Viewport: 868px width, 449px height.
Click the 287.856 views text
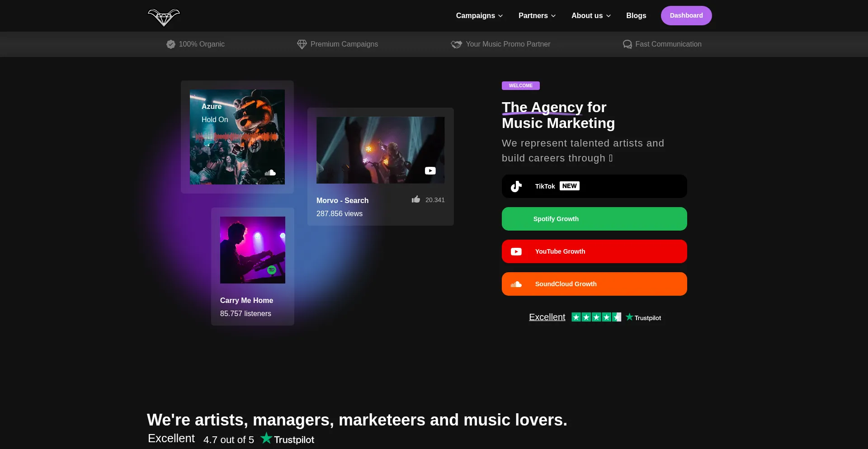(339, 213)
